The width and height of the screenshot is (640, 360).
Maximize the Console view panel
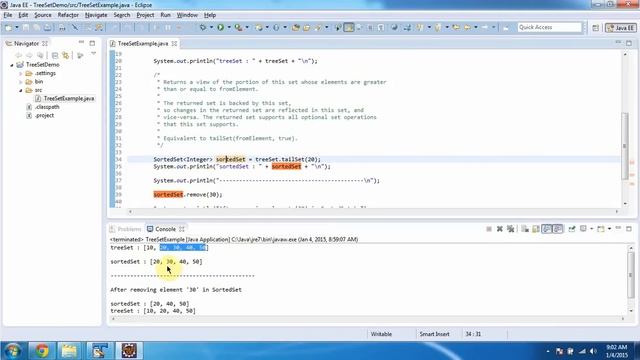[x=629, y=229]
